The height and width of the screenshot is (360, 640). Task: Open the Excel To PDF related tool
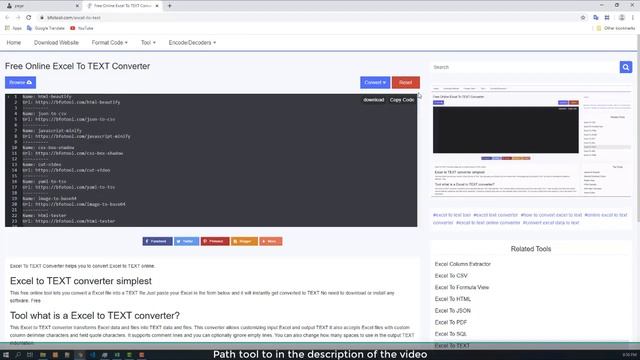click(451, 322)
